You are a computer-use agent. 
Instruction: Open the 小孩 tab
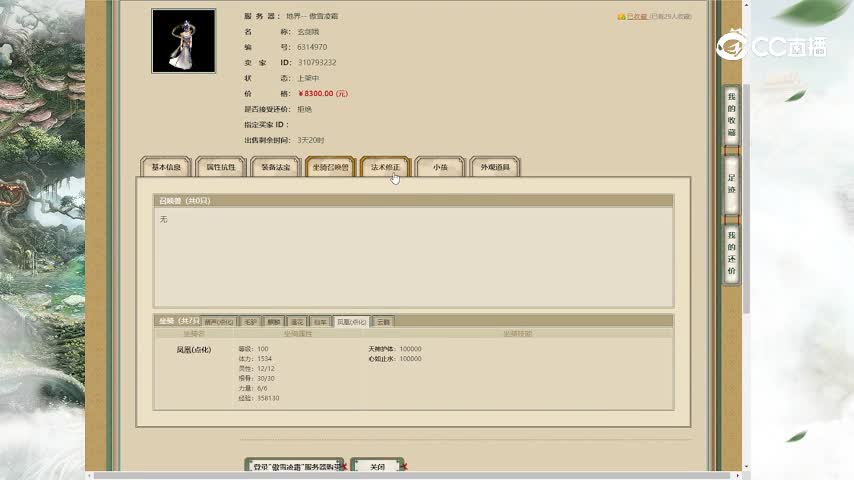tap(440, 167)
